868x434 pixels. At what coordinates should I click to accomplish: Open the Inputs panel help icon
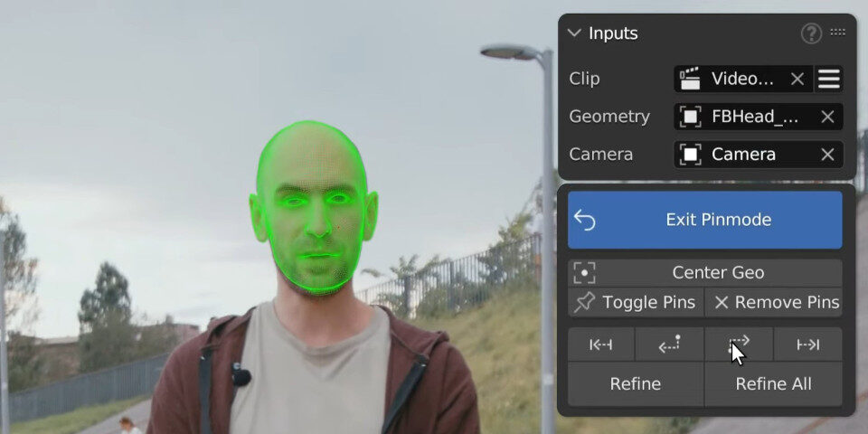(x=811, y=33)
